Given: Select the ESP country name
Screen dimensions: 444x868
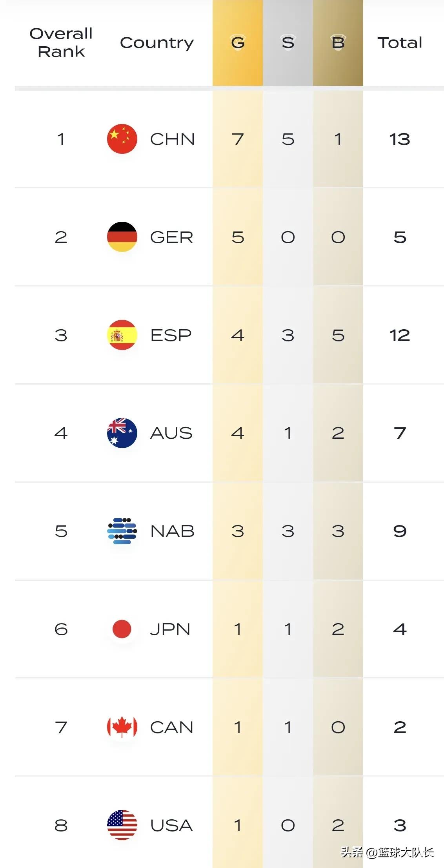Looking at the screenshot, I should tap(171, 335).
